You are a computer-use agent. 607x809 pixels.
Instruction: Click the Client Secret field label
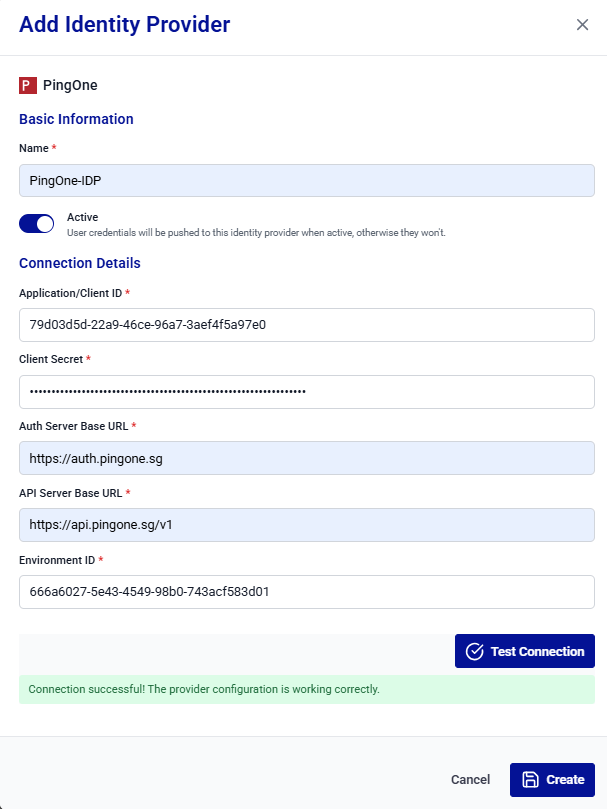pyautogui.click(x=51, y=358)
